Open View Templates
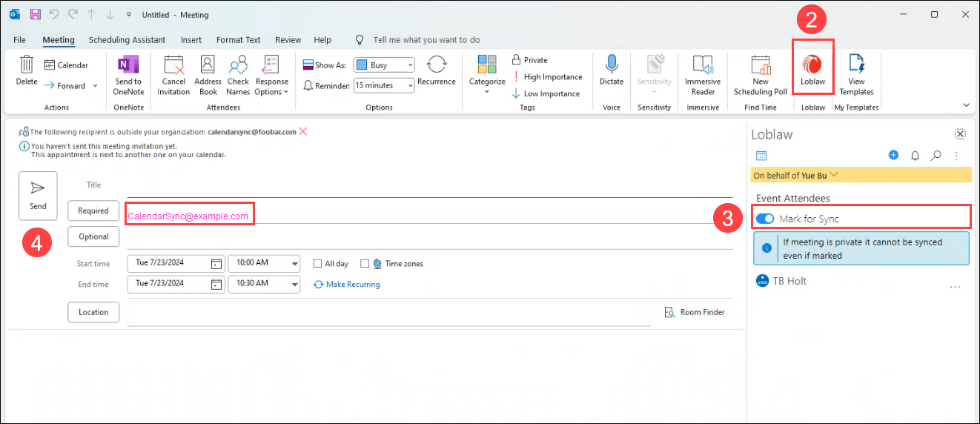The image size is (980, 424). (x=856, y=75)
